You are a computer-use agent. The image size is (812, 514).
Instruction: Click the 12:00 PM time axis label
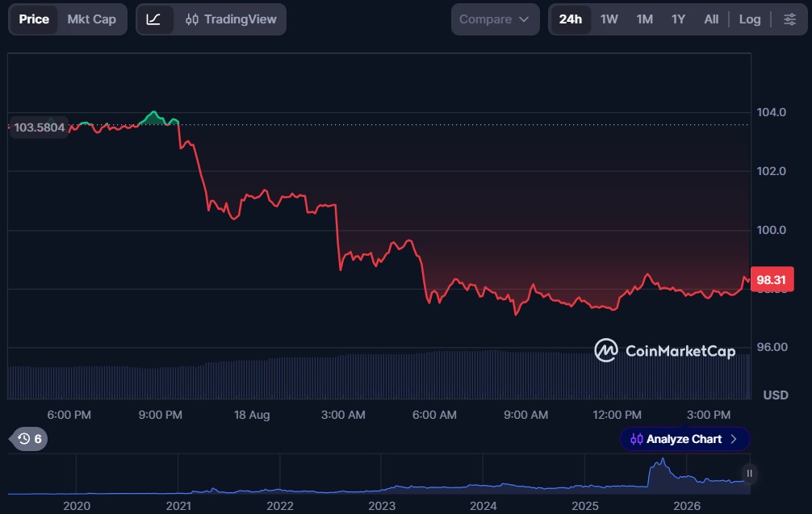click(x=617, y=415)
